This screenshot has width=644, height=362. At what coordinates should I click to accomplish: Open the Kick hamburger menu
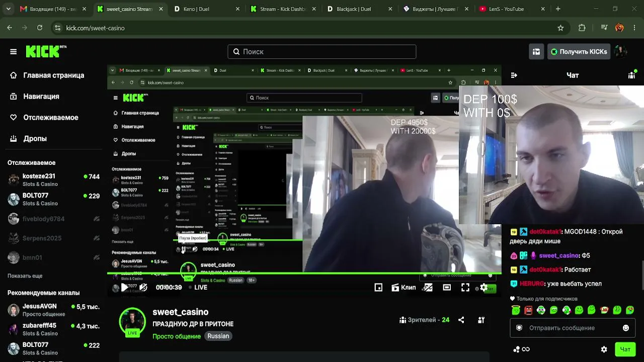pos(14,52)
